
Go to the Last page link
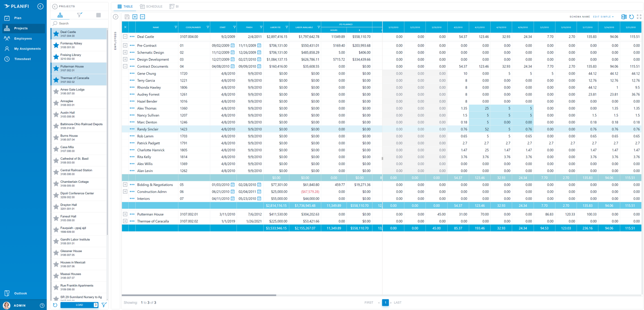pyautogui.click(x=397, y=303)
